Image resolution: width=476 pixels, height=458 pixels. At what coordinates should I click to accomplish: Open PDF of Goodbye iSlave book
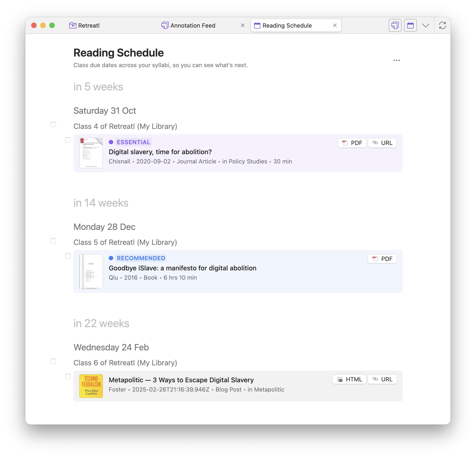pos(382,259)
